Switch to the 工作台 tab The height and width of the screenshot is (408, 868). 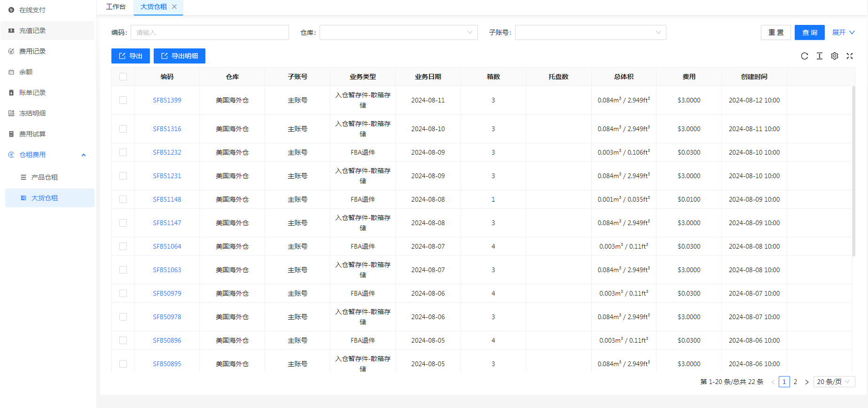pos(116,7)
